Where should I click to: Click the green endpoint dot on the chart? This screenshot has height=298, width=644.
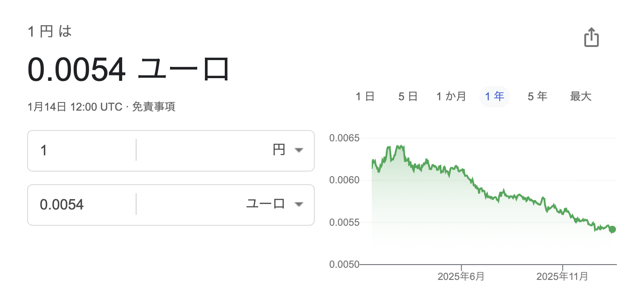tap(612, 229)
